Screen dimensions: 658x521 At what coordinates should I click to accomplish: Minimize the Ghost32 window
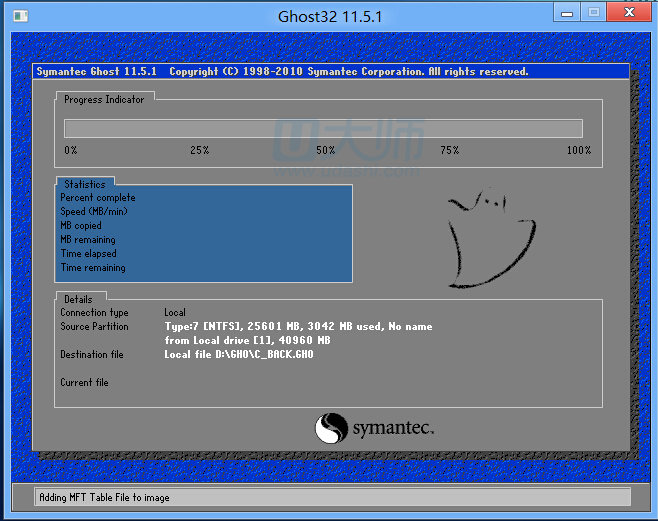[566, 13]
